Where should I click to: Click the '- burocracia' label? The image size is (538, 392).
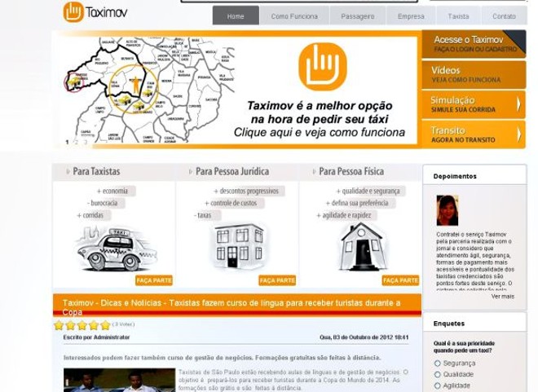point(104,203)
